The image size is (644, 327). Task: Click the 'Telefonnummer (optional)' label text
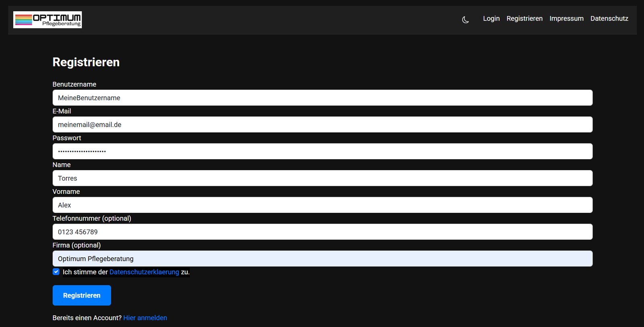92,218
